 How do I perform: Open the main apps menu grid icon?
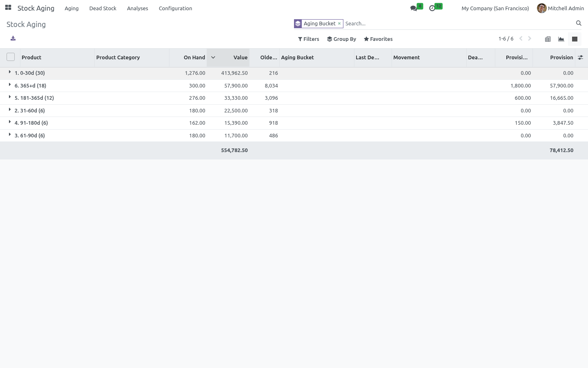tap(8, 8)
